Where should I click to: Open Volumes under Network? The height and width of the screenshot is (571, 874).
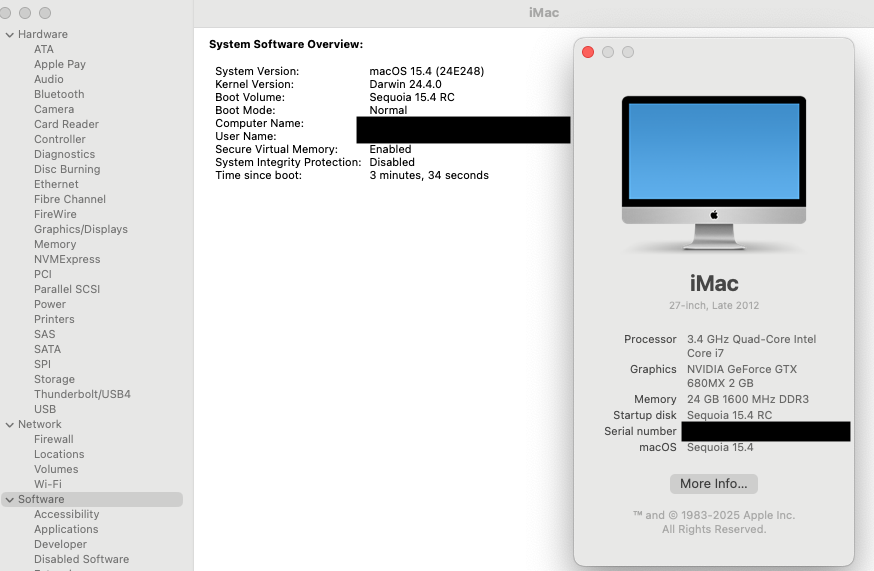pos(56,470)
